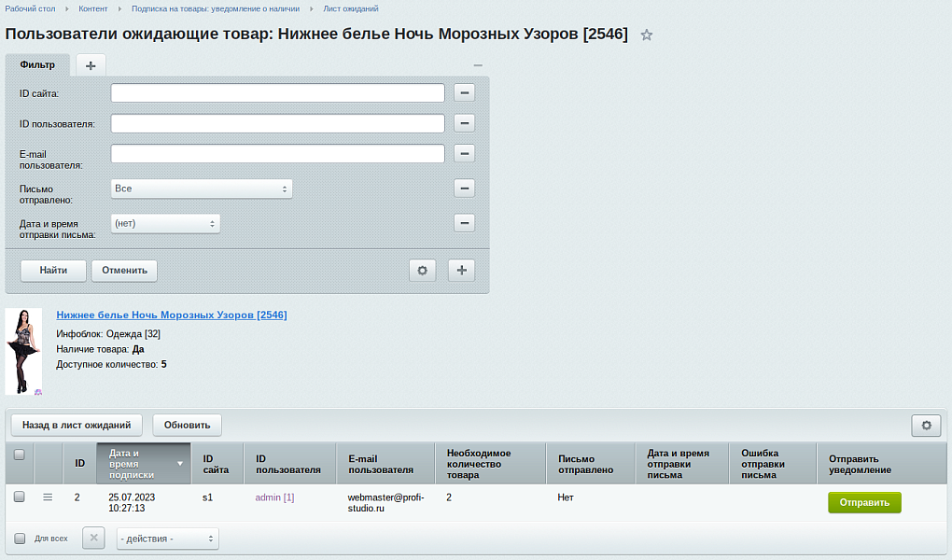Check the checkbox for row with ID 2

20,497
